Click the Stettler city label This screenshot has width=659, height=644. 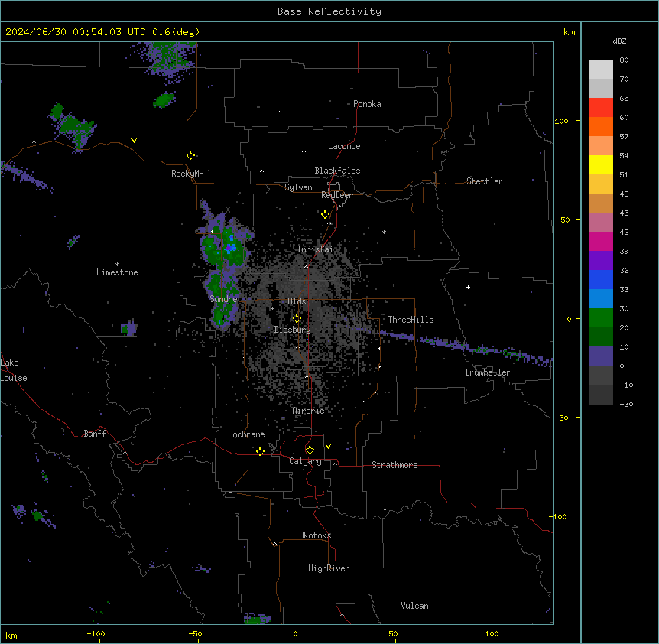(x=485, y=181)
